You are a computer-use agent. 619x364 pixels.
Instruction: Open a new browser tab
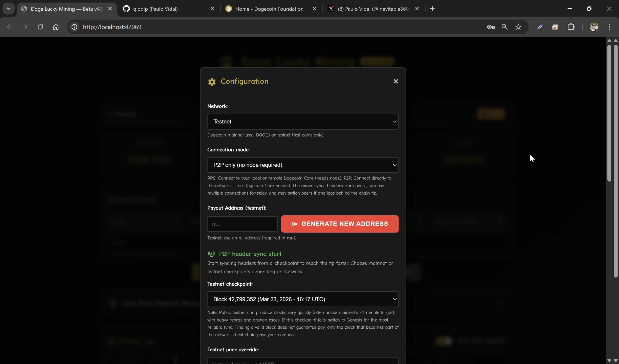[432, 9]
